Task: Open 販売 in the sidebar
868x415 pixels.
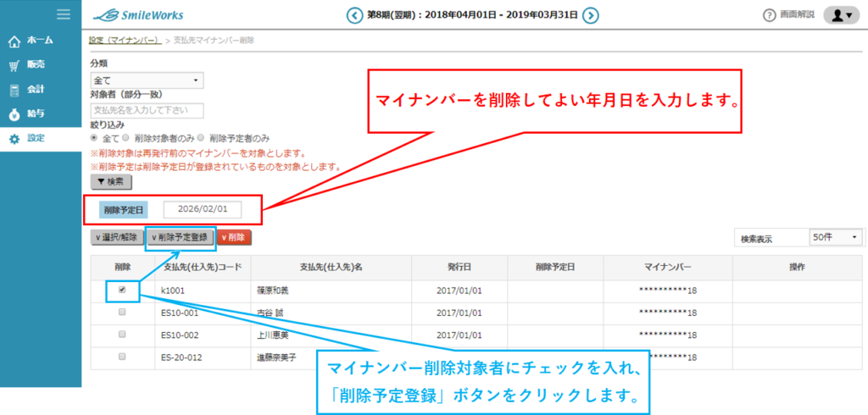Action: coord(36,64)
